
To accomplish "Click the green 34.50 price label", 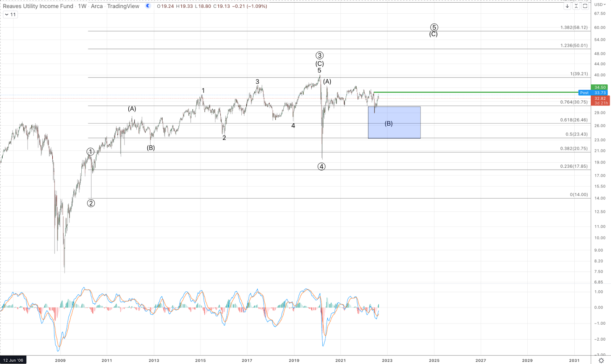I will pyautogui.click(x=599, y=87).
